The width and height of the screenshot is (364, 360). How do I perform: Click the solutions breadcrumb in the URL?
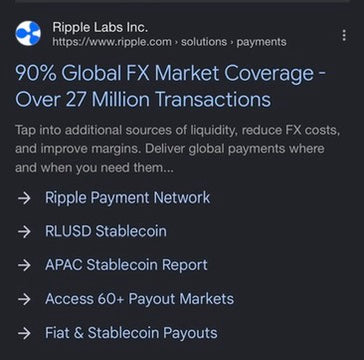(x=204, y=42)
